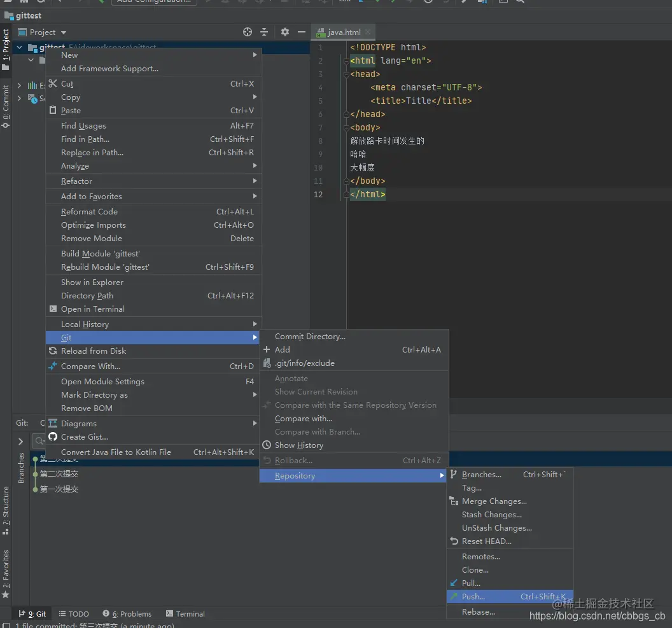The height and width of the screenshot is (628, 672).
Task: Open the Commit tool window sidebar button
Action: (6, 106)
